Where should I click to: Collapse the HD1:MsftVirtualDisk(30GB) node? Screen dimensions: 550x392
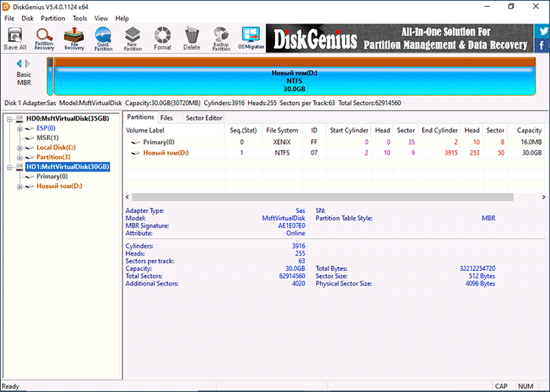(x=8, y=167)
